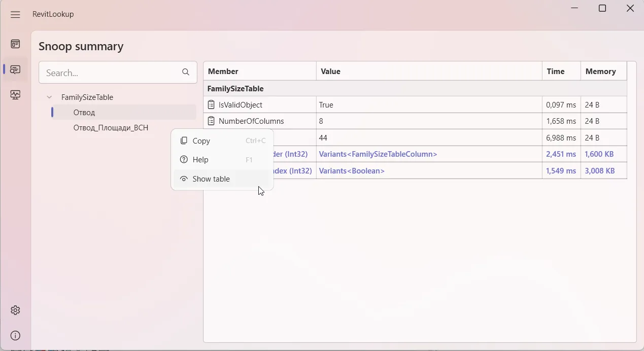
Task: Click the 1,658 ms time cell
Action: click(x=561, y=121)
